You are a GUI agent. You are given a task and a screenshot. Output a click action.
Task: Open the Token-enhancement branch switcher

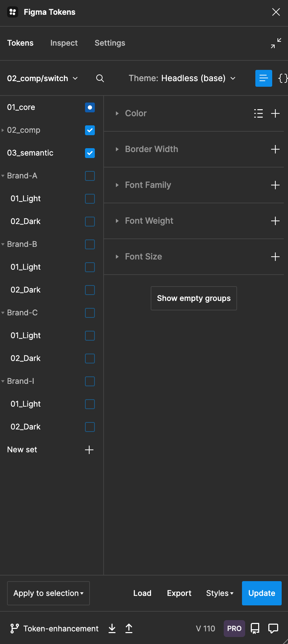(54, 629)
